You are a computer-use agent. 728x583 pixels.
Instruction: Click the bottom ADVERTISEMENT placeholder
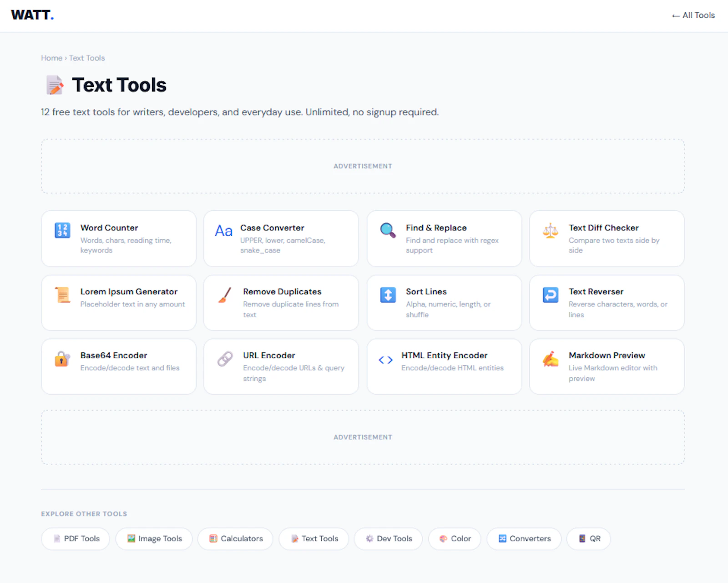click(x=363, y=437)
